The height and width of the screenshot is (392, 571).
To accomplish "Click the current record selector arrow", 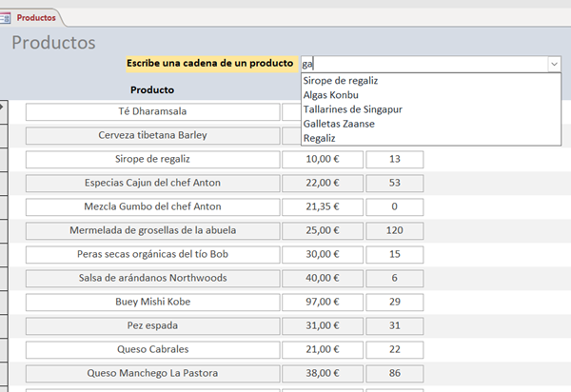I will click(4, 107).
